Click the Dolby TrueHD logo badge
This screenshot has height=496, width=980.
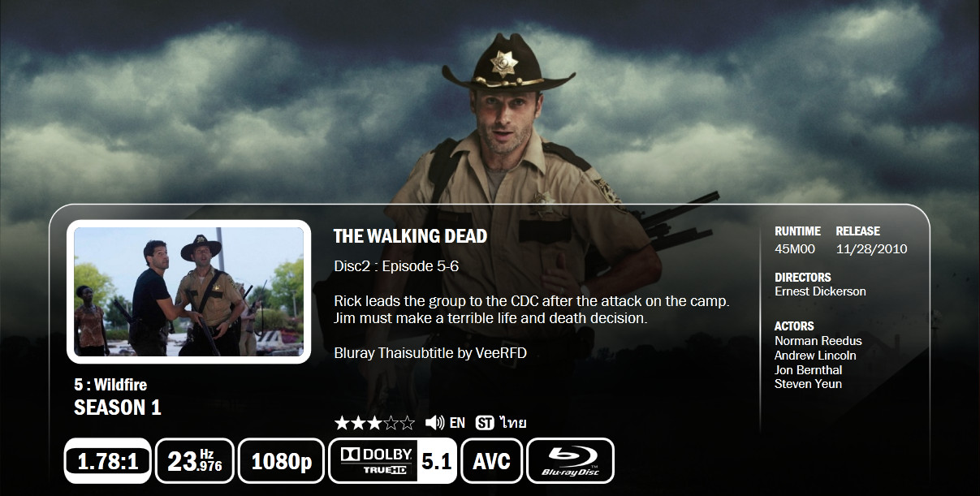(x=373, y=461)
